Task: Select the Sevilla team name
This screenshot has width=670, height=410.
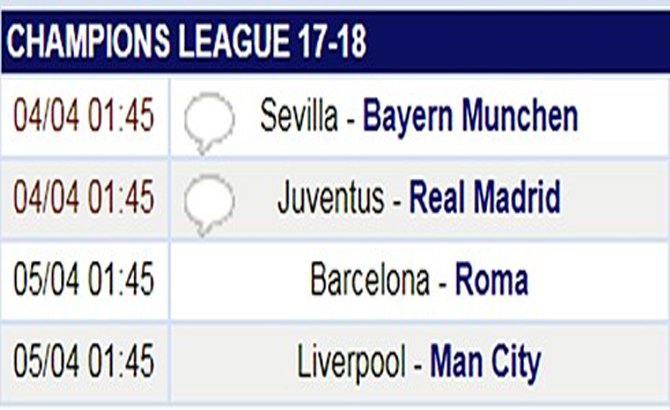Action: tap(299, 116)
